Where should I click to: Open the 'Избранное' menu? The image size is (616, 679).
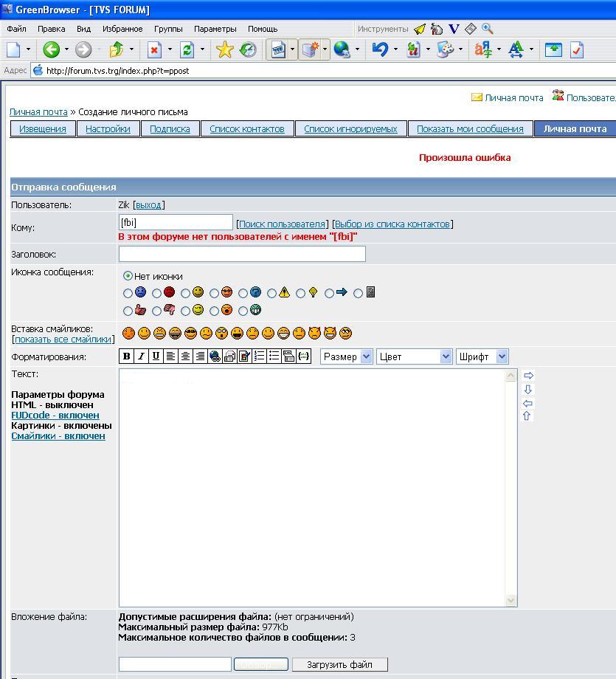pyautogui.click(x=122, y=29)
